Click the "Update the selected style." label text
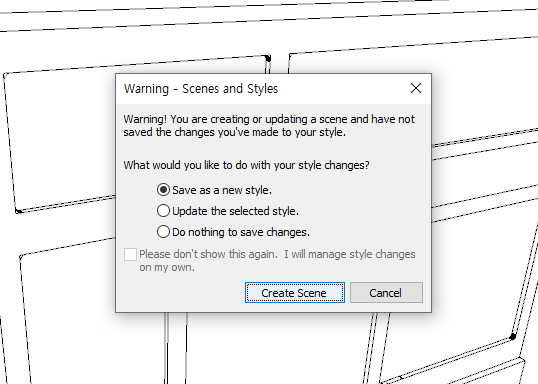Image resolution: width=538 pixels, height=384 pixels. tap(235, 211)
